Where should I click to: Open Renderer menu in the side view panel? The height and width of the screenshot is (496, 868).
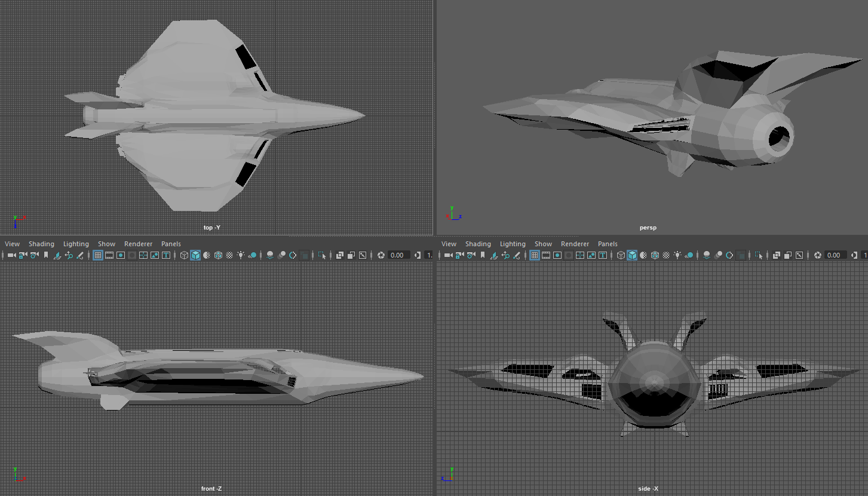tap(575, 244)
